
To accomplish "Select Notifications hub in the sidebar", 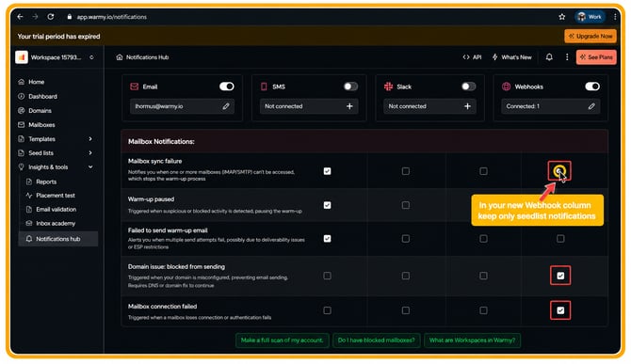I will (58, 239).
